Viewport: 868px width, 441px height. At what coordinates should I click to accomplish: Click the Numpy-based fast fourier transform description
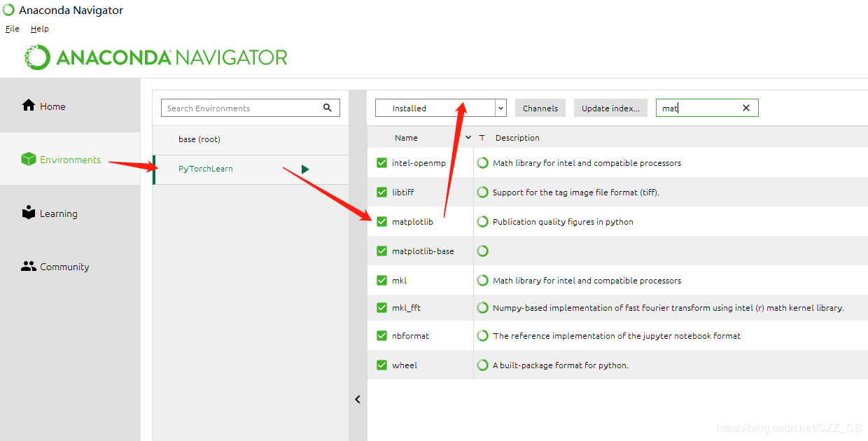[x=668, y=308]
